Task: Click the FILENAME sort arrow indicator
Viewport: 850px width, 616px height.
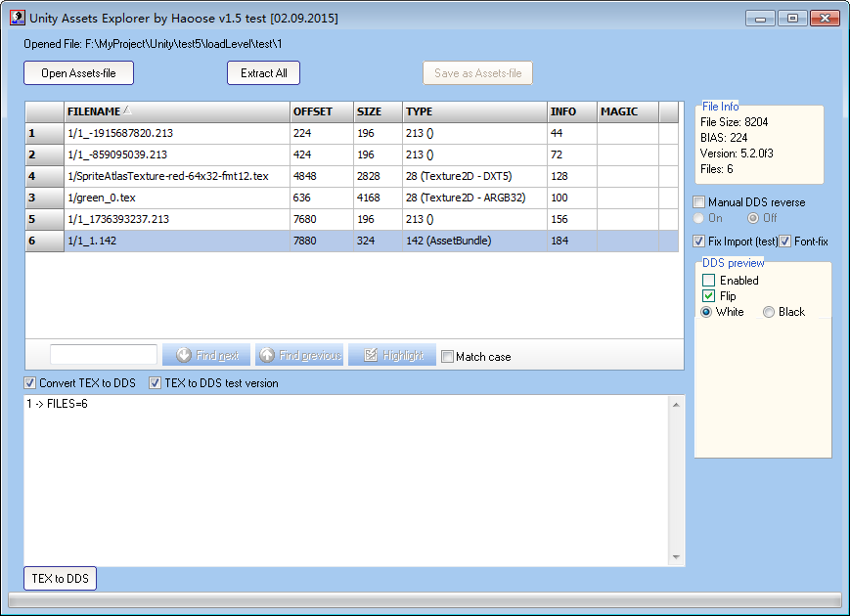Action: [x=127, y=110]
